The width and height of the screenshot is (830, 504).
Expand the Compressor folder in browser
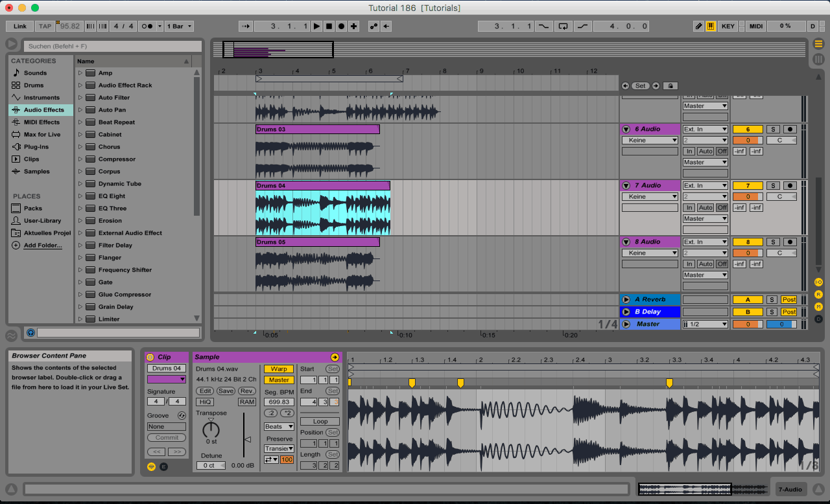(x=80, y=159)
